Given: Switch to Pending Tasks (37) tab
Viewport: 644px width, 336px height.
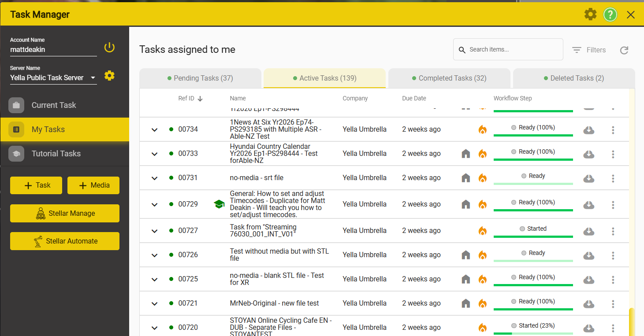Looking at the screenshot, I should click(x=201, y=78).
